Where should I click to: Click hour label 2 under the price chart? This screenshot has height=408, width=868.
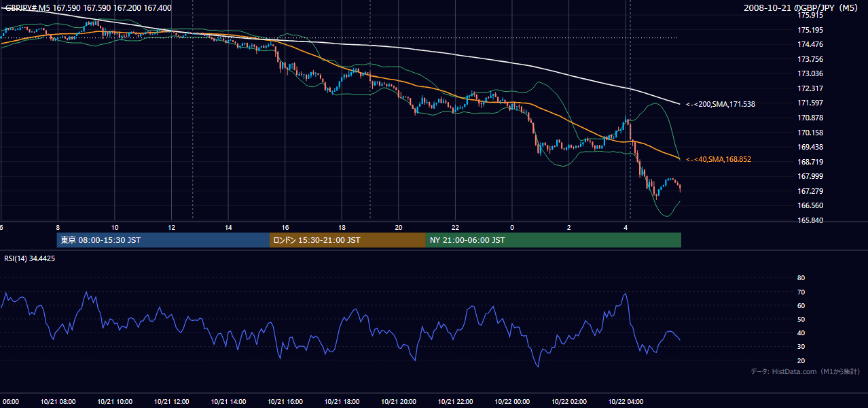point(569,227)
